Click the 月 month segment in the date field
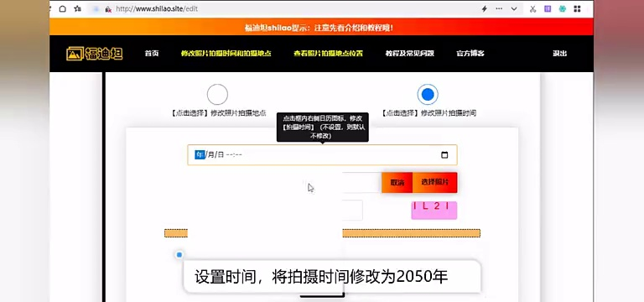 pos(210,155)
